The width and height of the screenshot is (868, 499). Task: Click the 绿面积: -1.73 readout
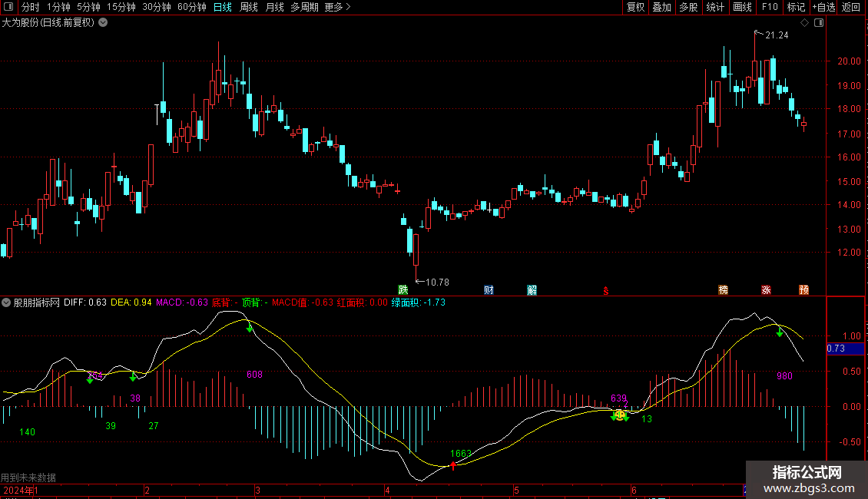click(419, 302)
